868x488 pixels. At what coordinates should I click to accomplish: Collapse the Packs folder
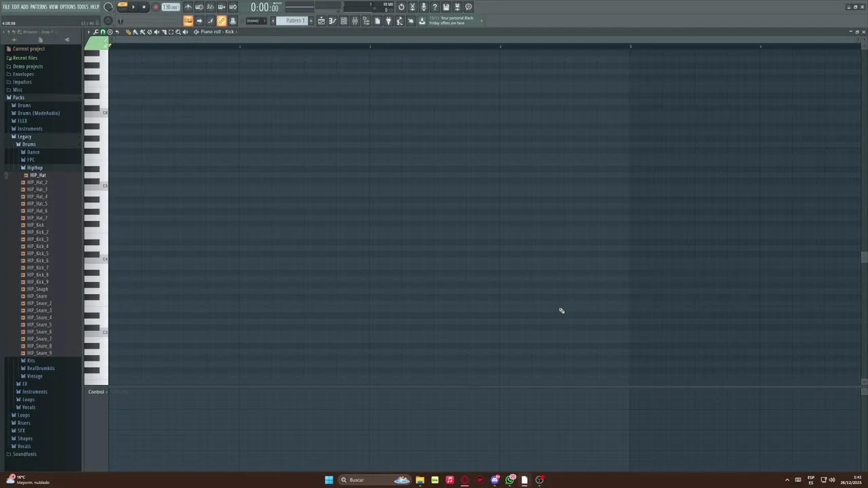[x=18, y=98]
